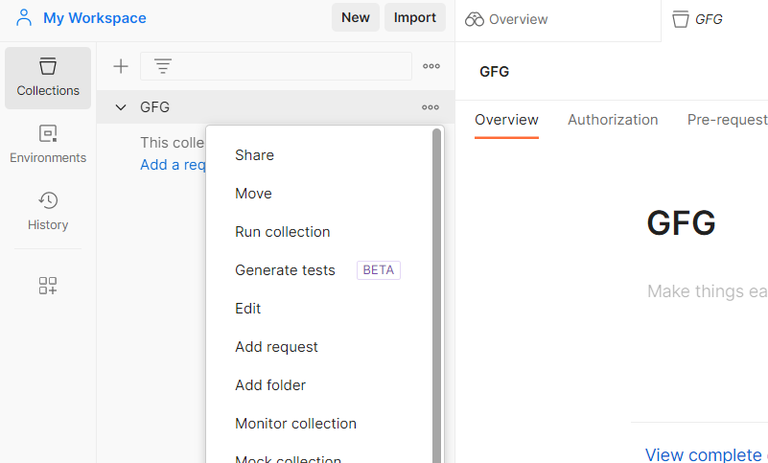
Task: Click the Import button
Action: (x=414, y=17)
